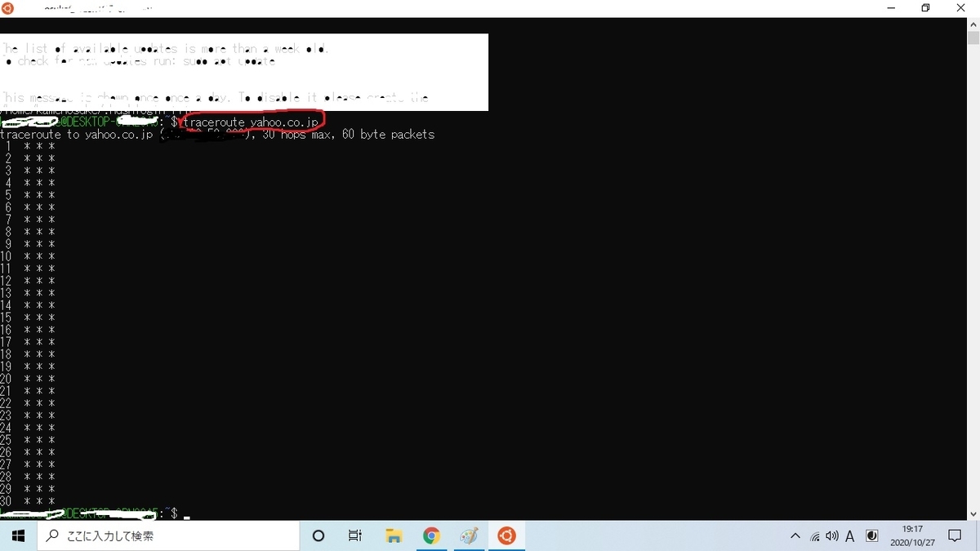Toggle IME input mode "A" indicator

coord(850,536)
